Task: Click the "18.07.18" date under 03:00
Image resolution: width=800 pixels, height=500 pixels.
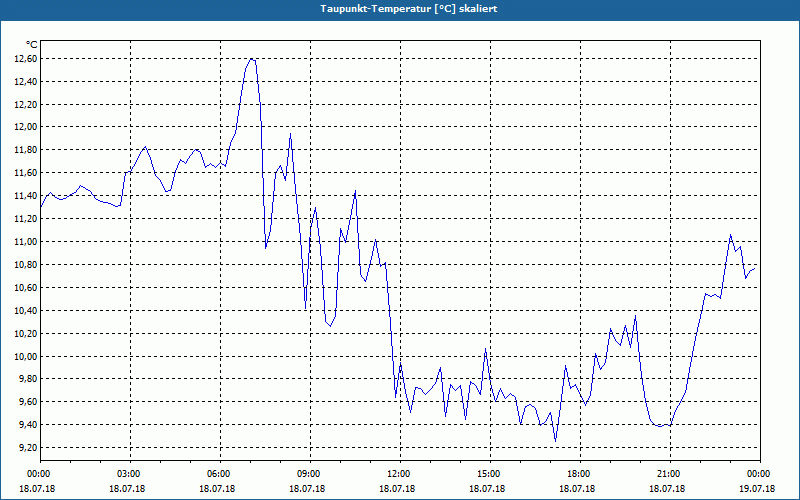Action: [127, 489]
